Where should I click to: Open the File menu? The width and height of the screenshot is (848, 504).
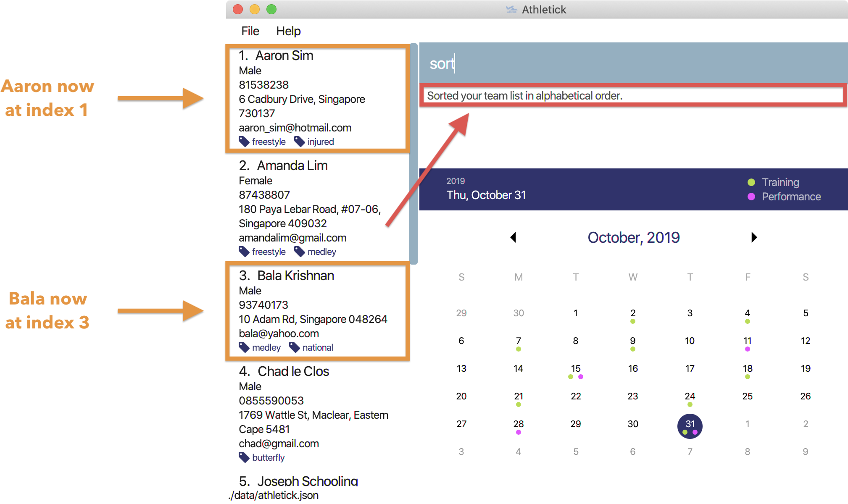point(251,31)
